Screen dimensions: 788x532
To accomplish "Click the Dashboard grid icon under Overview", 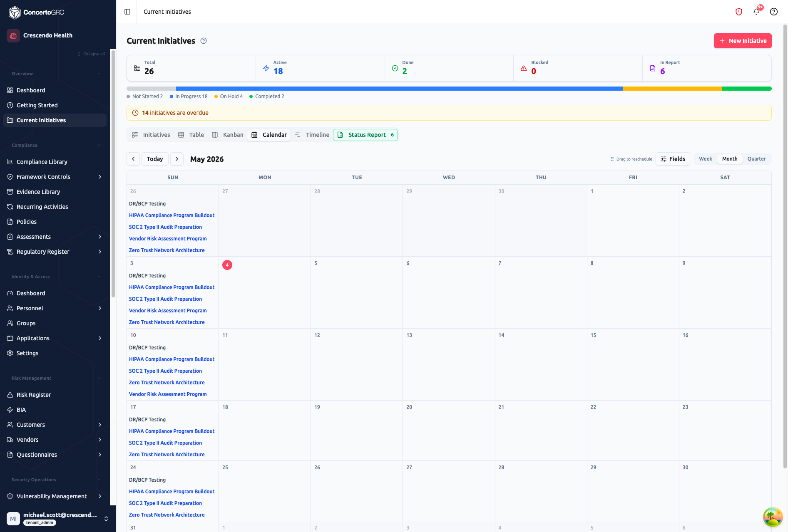I will pos(10,90).
